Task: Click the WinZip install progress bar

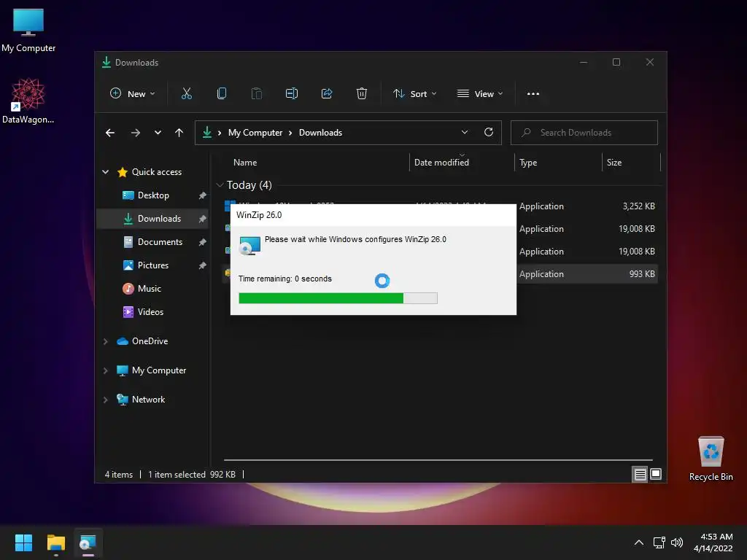Action: [338, 298]
